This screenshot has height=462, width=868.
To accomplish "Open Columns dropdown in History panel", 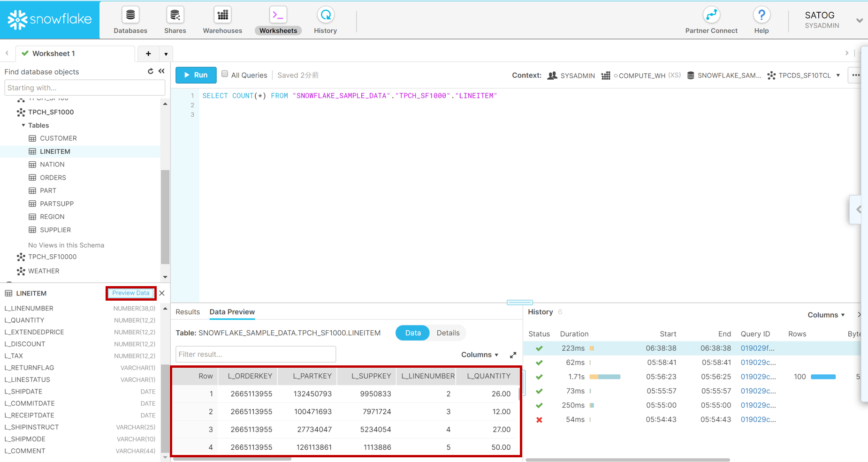I will [826, 315].
